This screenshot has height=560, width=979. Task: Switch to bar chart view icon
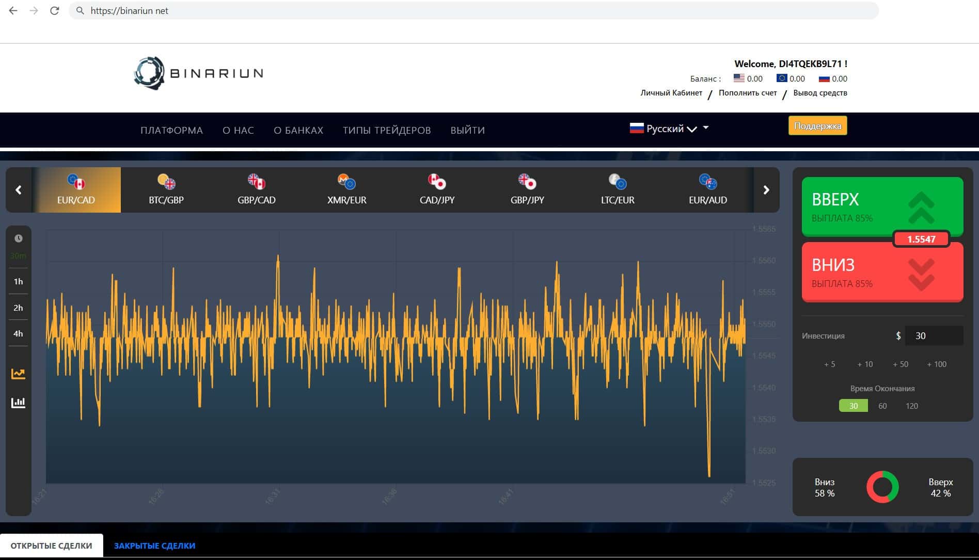pos(18,403)
